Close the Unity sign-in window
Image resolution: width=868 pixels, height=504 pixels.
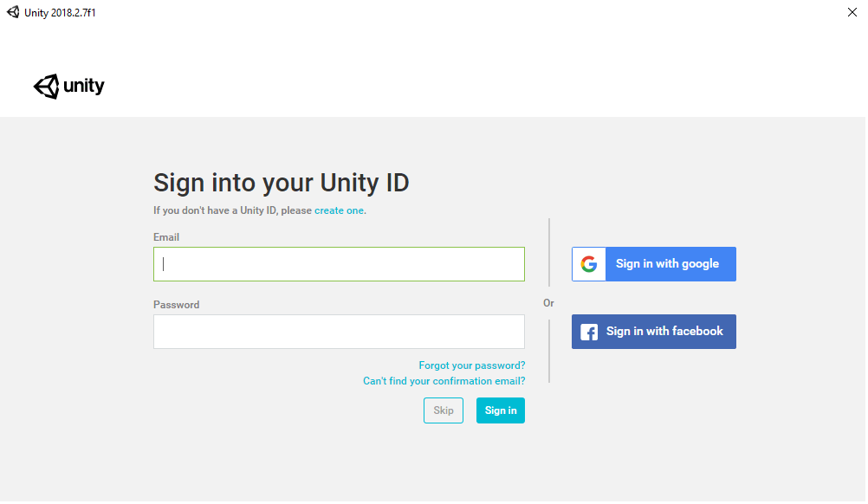pyautogui.click(x=853, y=12)
